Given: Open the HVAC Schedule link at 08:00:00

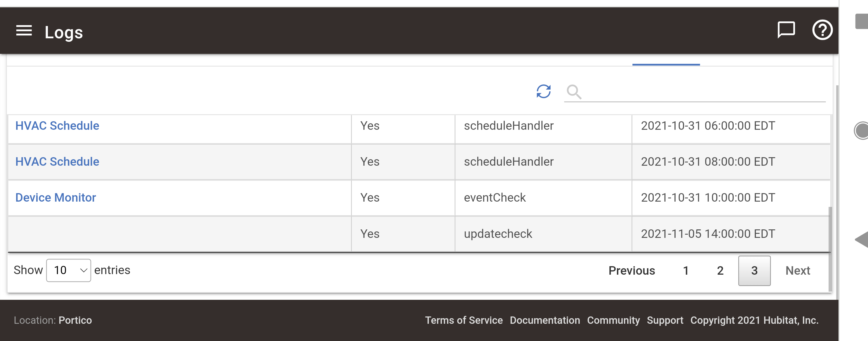Looking at the screenshot, I should point(57,162).
